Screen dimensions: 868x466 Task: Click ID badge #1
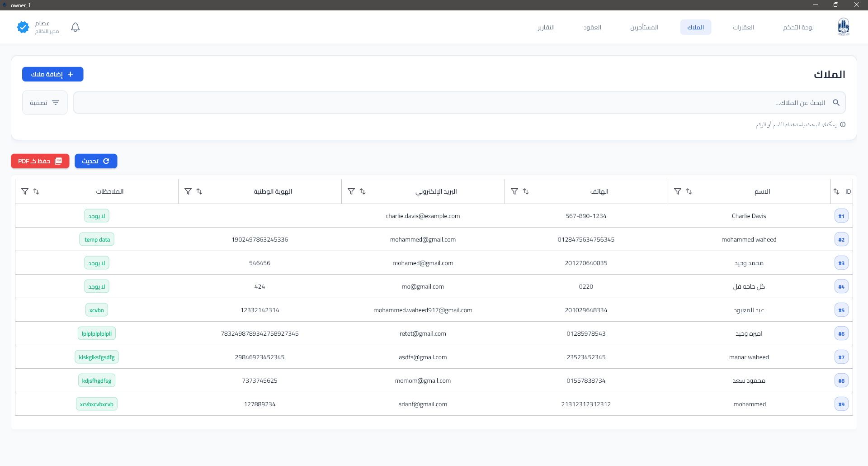pyautogui.click(x=841, y=216)
